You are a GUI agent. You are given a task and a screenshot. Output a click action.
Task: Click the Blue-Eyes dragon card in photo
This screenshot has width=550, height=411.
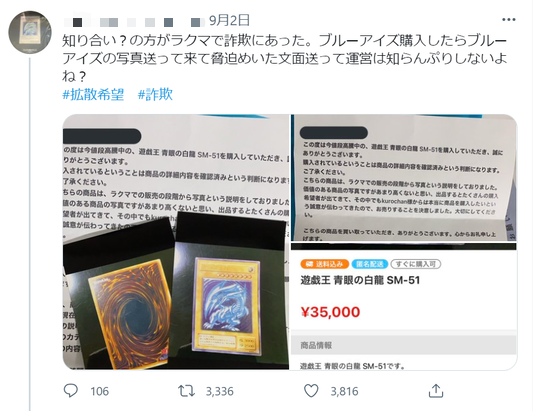point(227,306)
